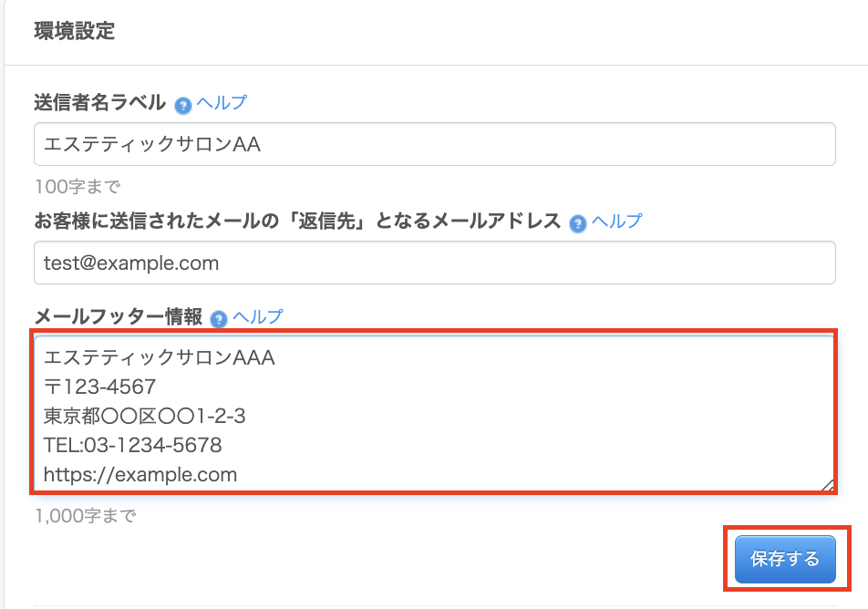Viewport: 868px width, 609px height.
Task: Open the ヘルプ link for 返信先 email address
Action: [616, 222]
